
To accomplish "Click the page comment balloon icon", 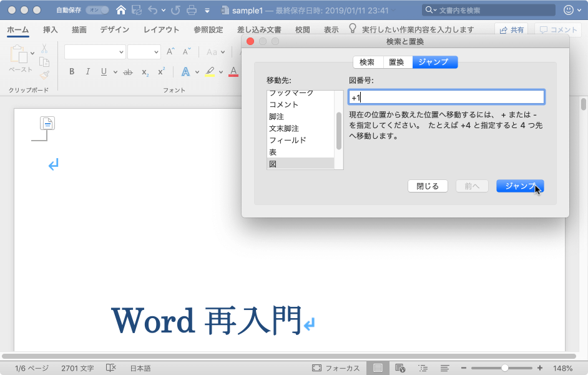I will tap(47, 122).
